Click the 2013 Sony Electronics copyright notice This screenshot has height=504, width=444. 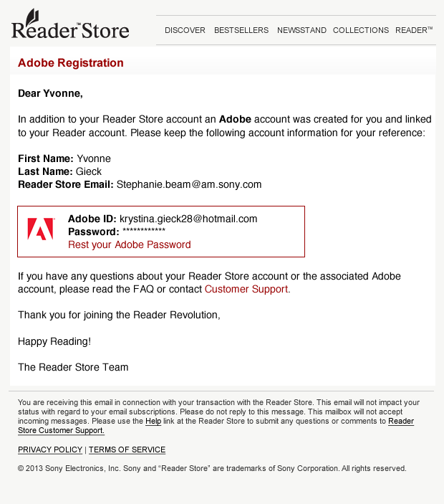212,468
